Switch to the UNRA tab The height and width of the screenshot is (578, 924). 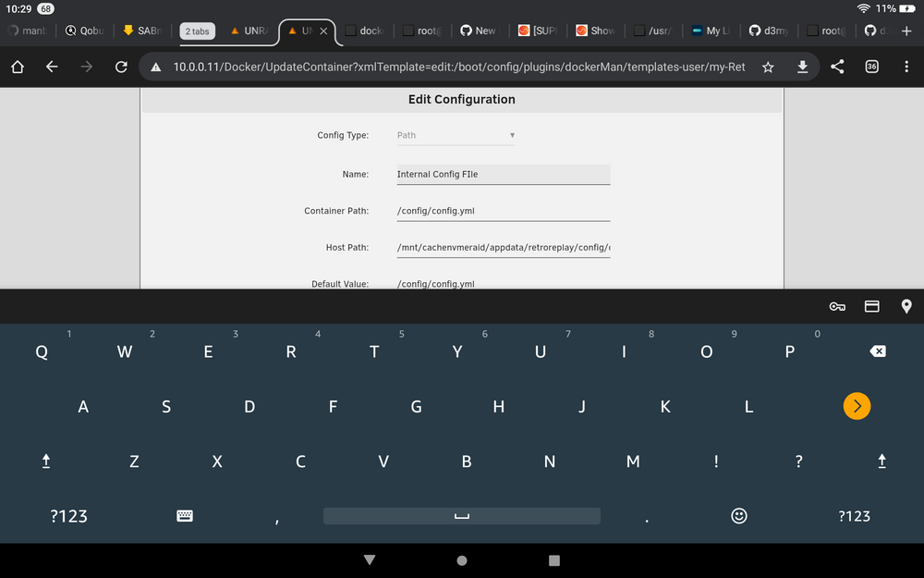249,31
